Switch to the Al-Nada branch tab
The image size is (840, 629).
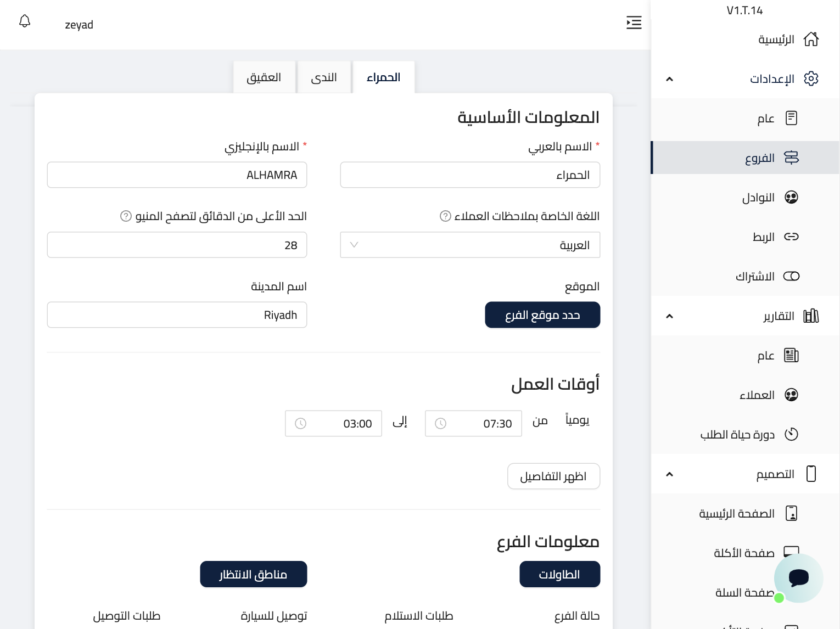324,77
